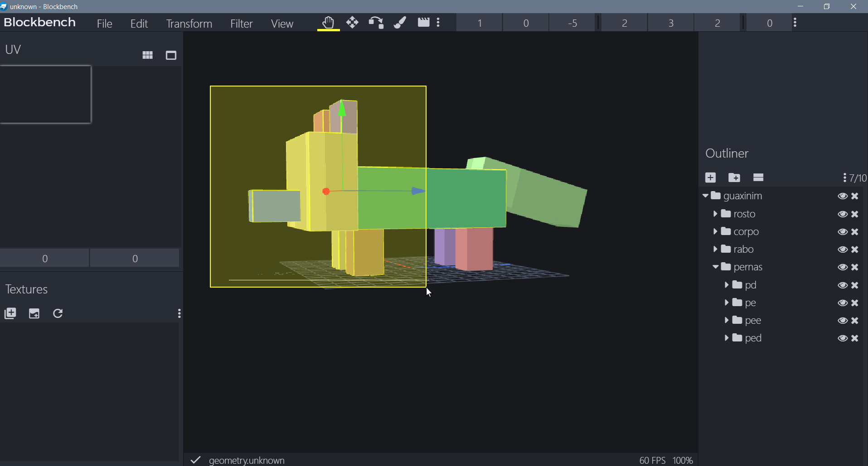Open the Filter menu
The height and width of the screenshot is (466, 868).
[x=242, y=23]
